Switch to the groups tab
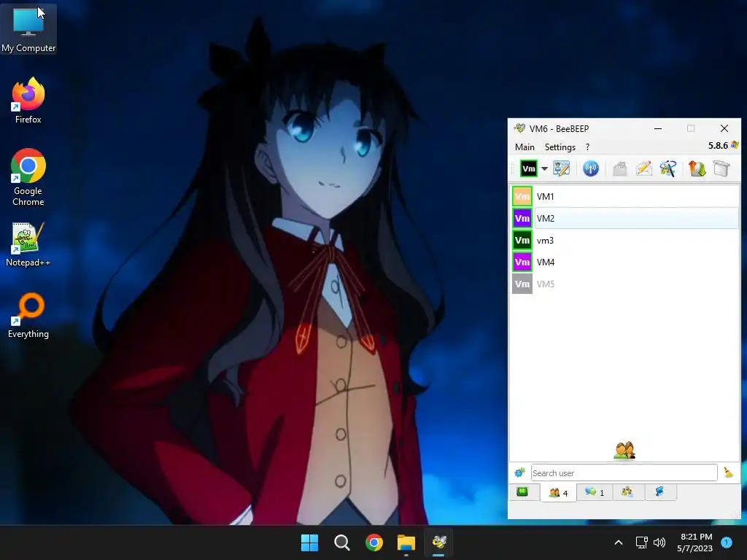The image size is (747, 560). 627,492
